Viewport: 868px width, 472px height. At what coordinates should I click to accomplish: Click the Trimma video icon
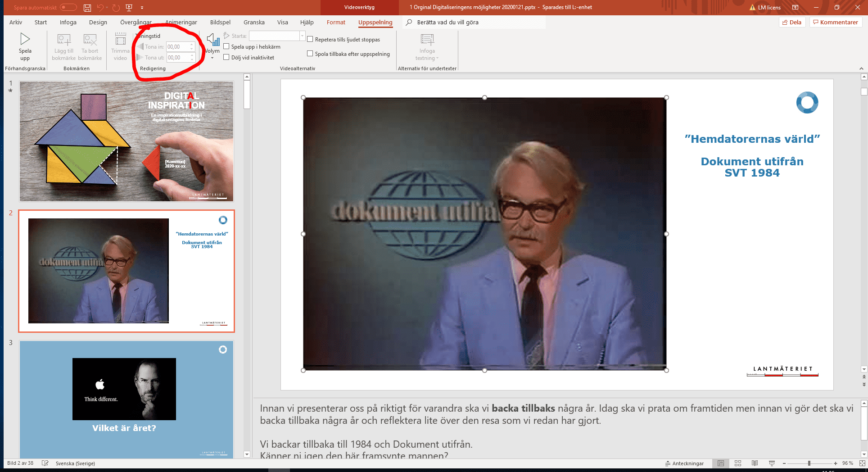[x=120, y=40]
